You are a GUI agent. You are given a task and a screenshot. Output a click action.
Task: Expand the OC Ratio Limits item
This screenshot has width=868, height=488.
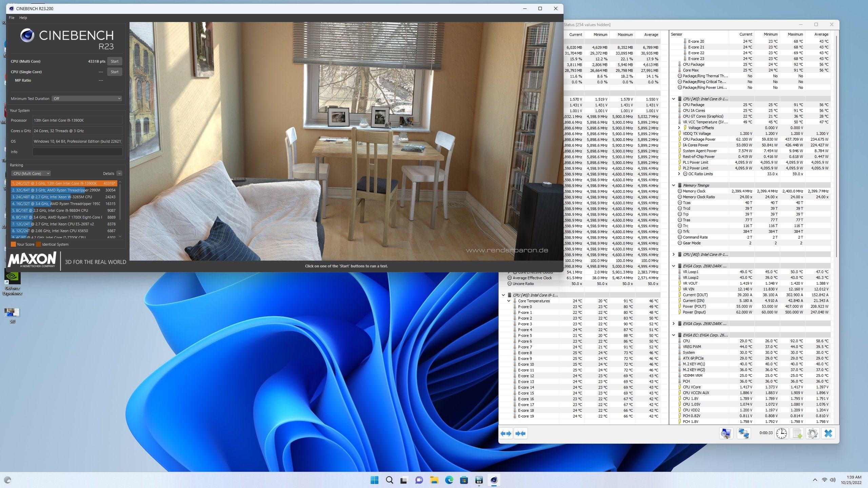coord(679,174)
